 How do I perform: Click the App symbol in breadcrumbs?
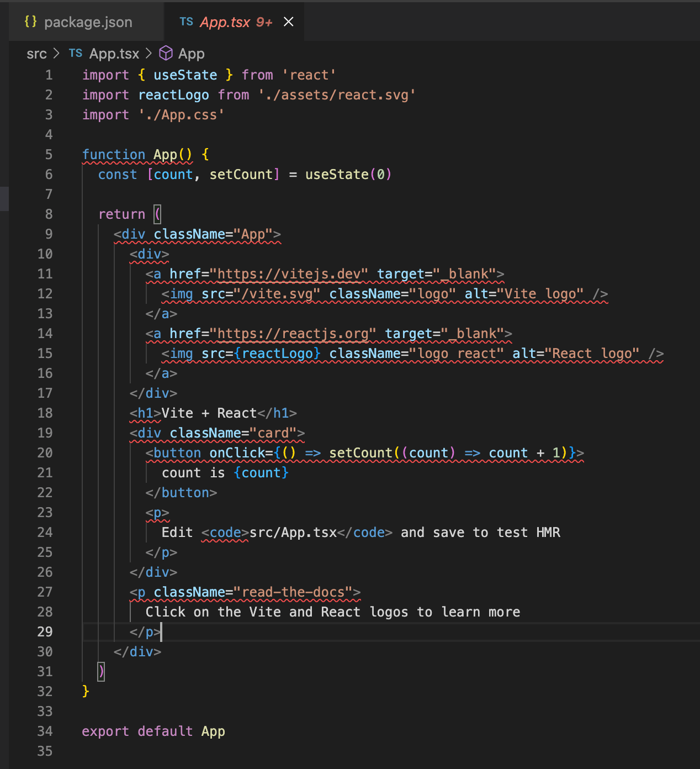pos(192,54)
